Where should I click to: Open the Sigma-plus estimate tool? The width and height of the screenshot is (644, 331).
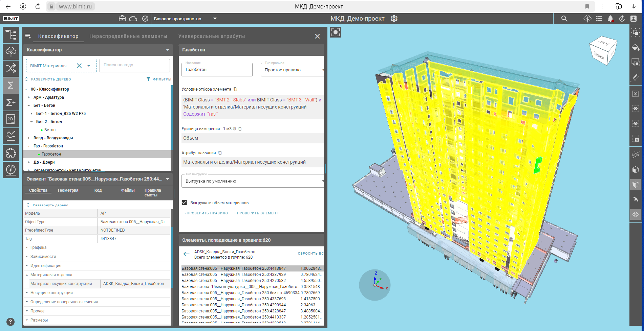click(x=11, y=102)
